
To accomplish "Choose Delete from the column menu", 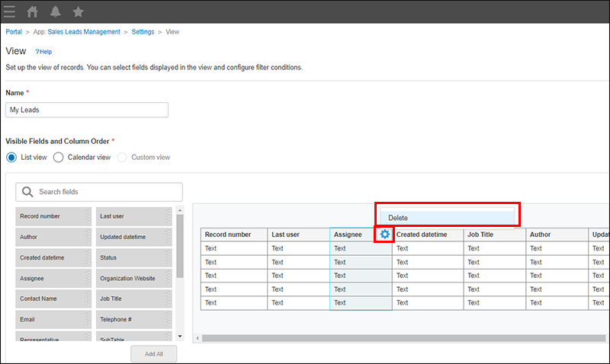I will (x=448, y=218).
